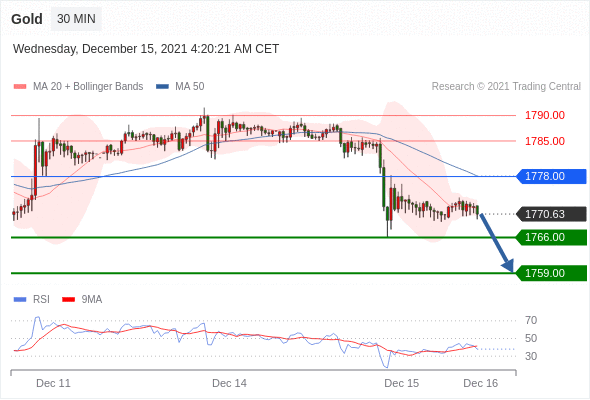Click the blue RSI legend swatch
The height and width of the screenshot is (400, 590).
[x=20, y=300]
